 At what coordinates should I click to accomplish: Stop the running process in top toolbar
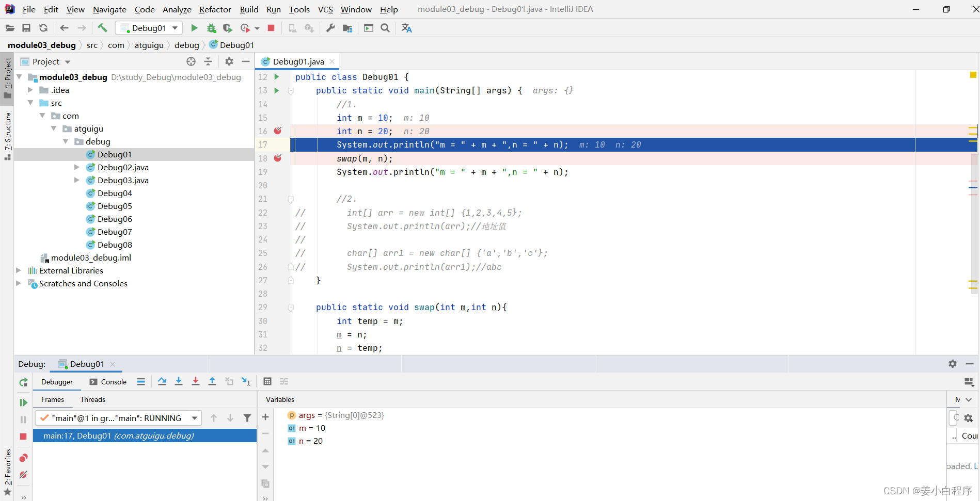271,28
